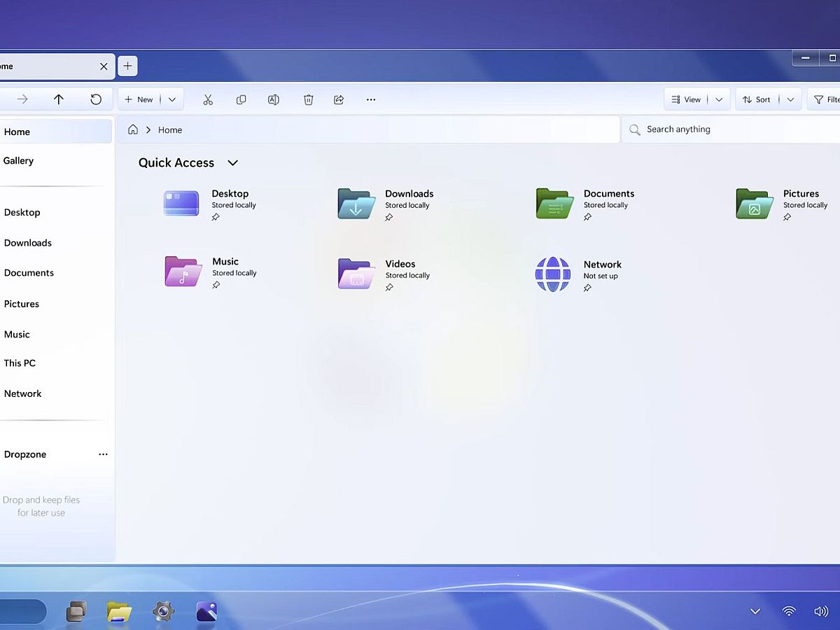
Task: Click the Copy icon in toolbar
Action: [241, 100]
